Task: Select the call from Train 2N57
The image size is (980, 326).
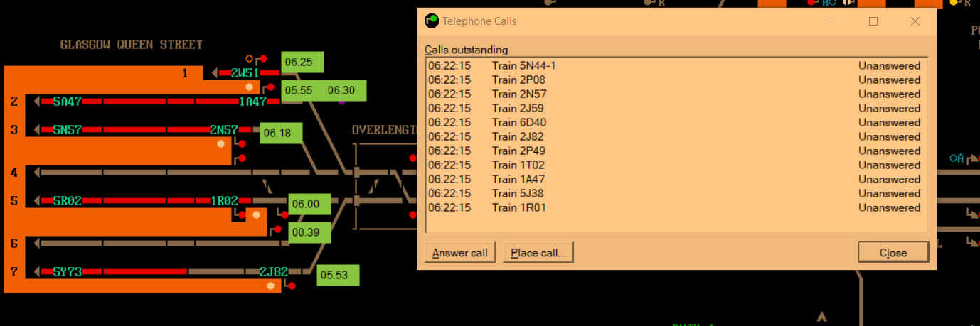Action: tap(676, 94)
